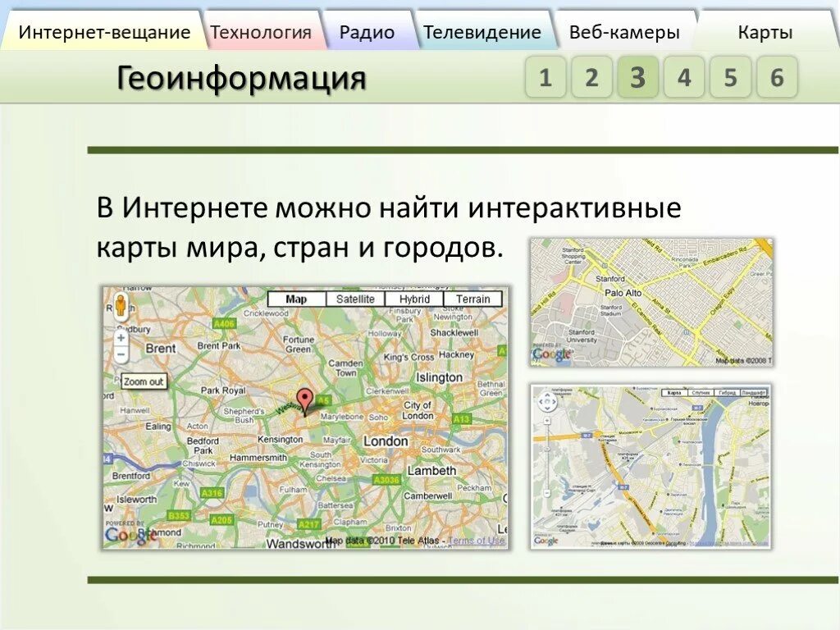Pan left with the Russian map's arrow control
840x630 pixels.
[x=541, y=402]
